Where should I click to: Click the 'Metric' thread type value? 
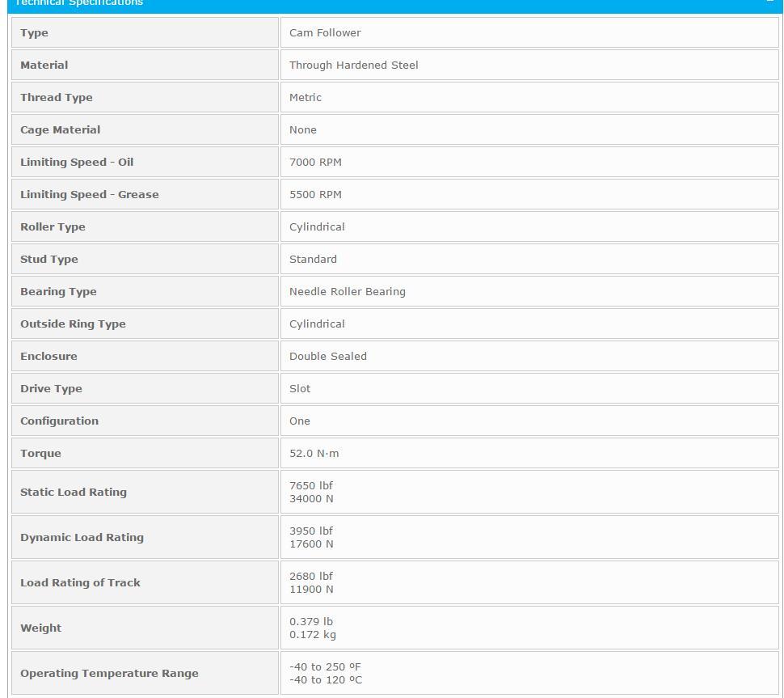[x=305, y=98]
